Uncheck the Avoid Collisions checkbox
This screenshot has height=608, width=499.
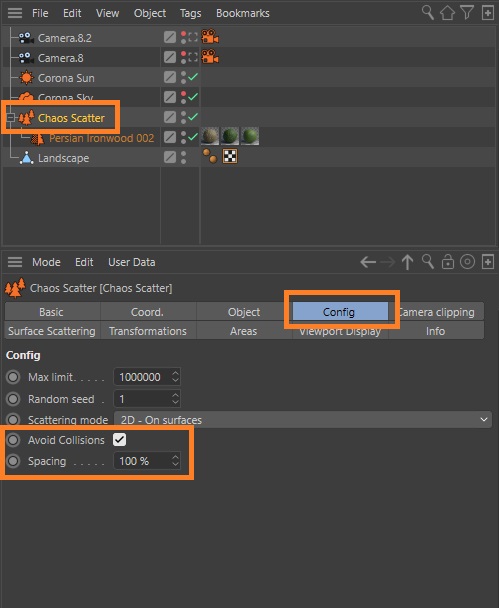tap(119, 440)
